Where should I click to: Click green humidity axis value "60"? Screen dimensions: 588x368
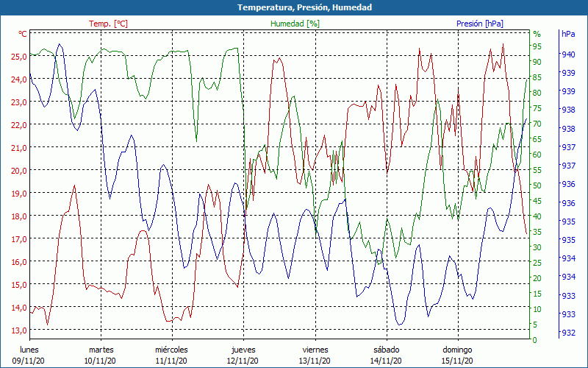537,155
